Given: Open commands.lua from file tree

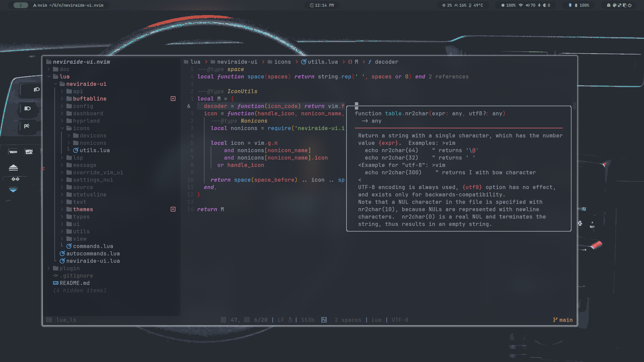Looking at the screenshot, I should click(x=93, y=246).
